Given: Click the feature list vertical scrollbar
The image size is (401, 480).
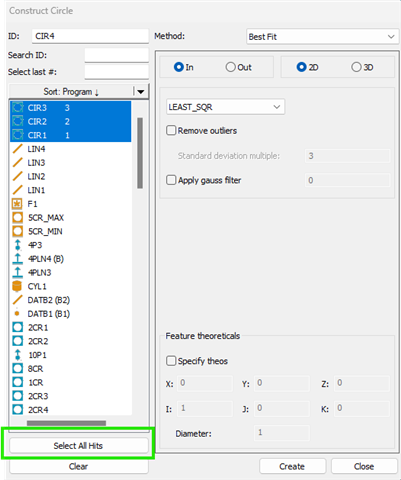Looking at the screenshot, I should (x=140, y=153).
